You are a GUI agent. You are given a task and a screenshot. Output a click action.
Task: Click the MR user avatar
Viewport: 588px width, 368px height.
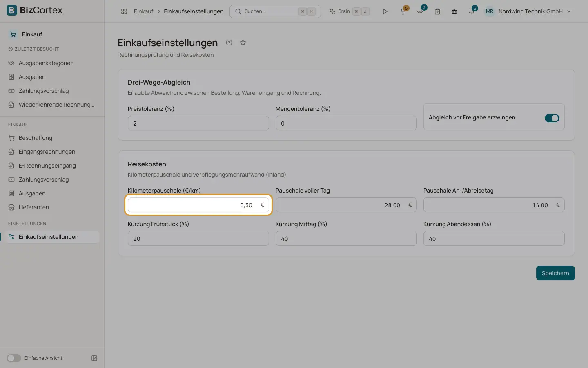(490, 11)
